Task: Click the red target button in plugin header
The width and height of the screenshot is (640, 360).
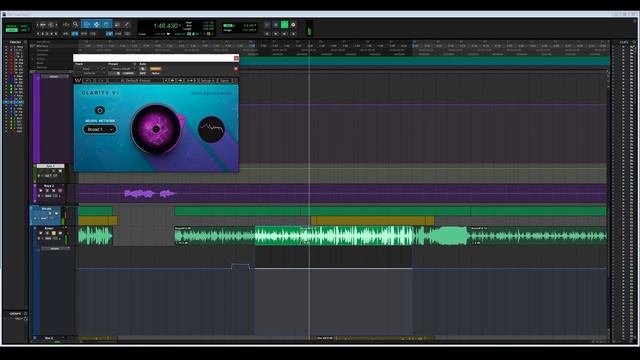Action: point(236,69)
